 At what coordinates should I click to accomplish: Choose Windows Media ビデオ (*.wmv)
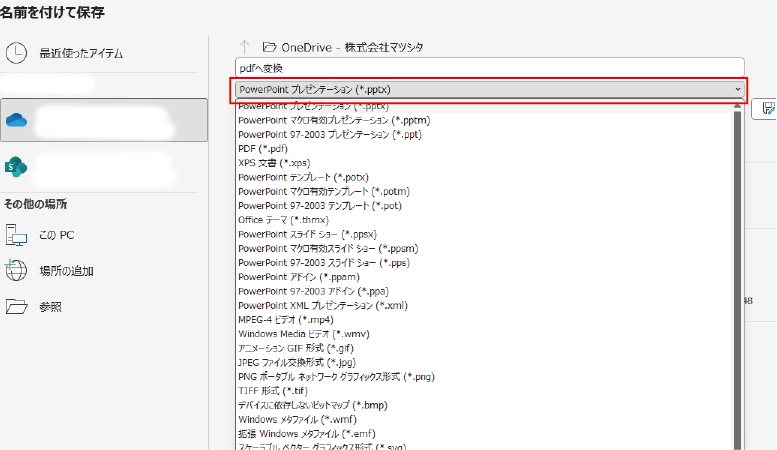click(x=304, y=334)
